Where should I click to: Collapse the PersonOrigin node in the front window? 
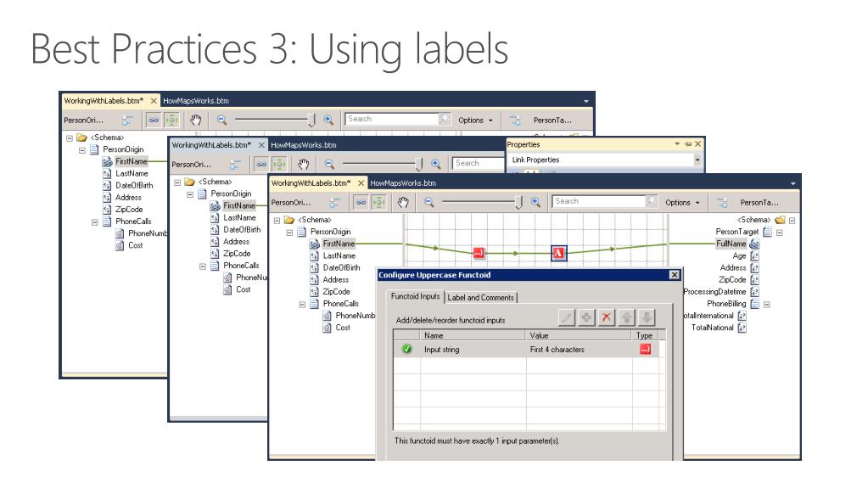coord(289,232)
